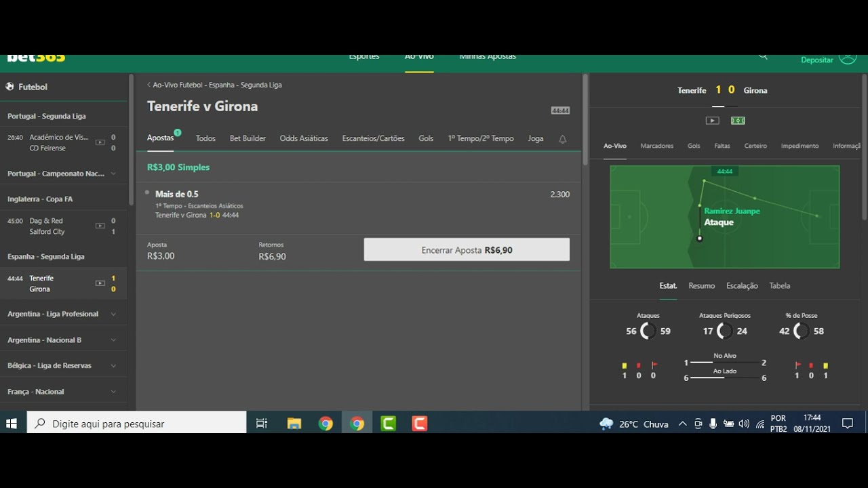The width and height of the screenshot is (868, 488).
Task: Click the Depositar link
Action: tap(817, 60)
